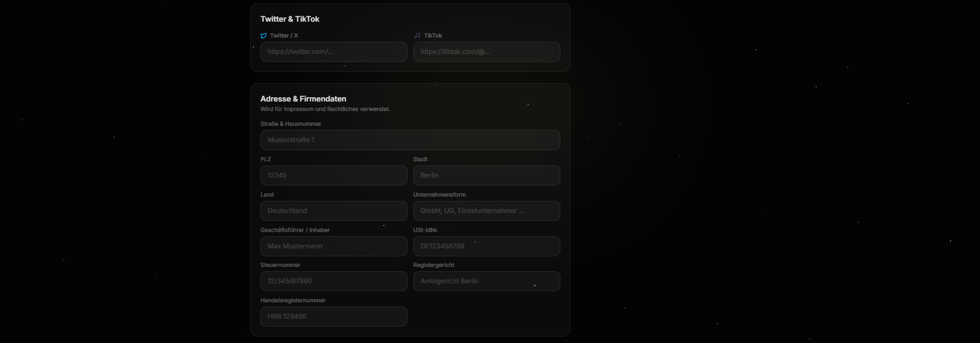Click the Steuernummer input field

click(334, 281)
